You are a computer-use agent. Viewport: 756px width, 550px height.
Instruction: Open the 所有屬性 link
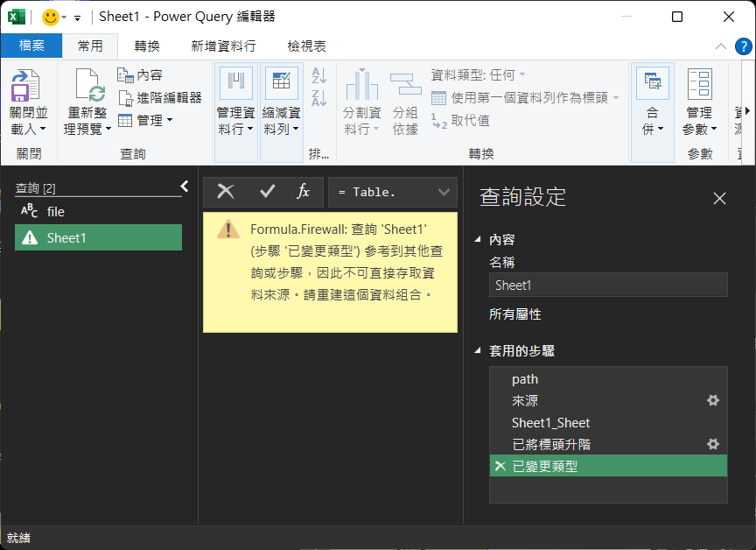(514, 314)
